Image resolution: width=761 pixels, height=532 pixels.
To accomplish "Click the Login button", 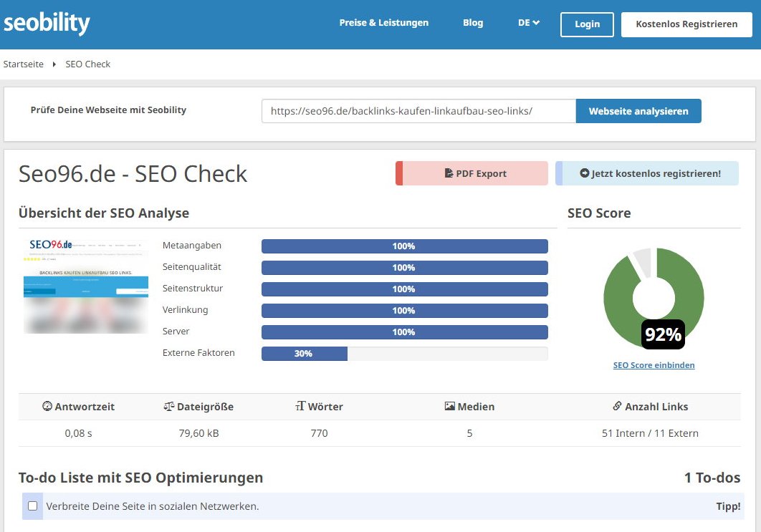I will pyautogui.click(x=587, y=24).
